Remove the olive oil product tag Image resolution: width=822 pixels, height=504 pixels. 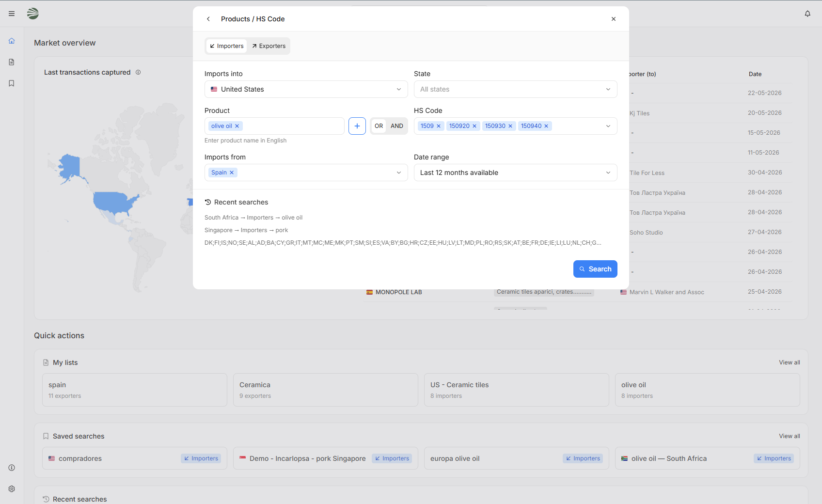[237, 126]
